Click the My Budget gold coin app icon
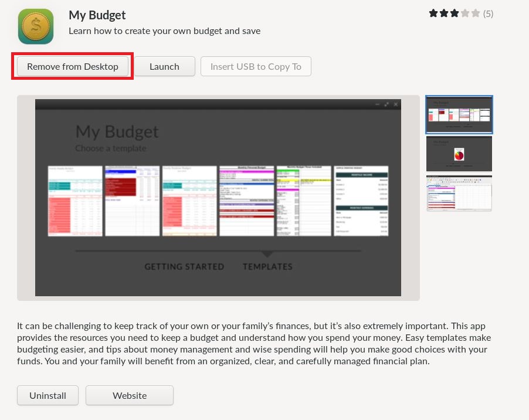This screenshot has height=420, width=529. 36,26
